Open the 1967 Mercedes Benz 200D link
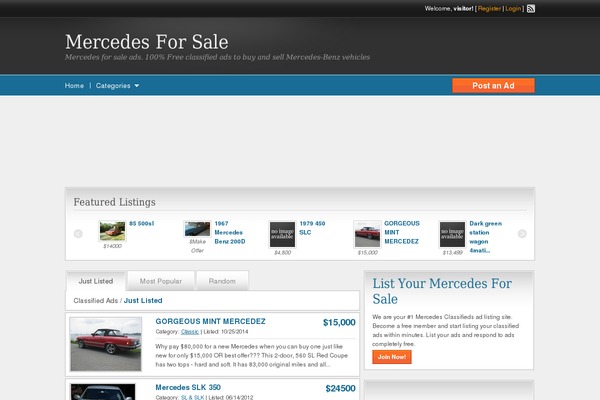 pos(230,232)
